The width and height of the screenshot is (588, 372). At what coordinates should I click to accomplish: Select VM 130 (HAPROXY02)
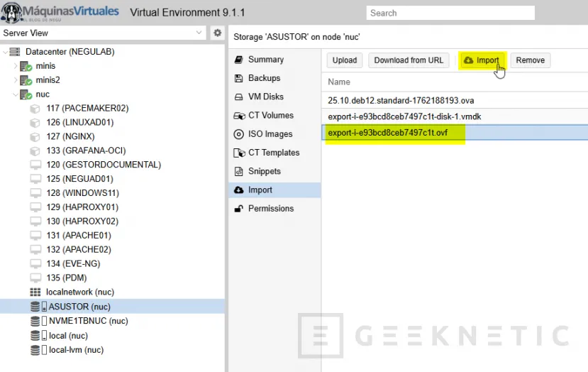(113, 221)
